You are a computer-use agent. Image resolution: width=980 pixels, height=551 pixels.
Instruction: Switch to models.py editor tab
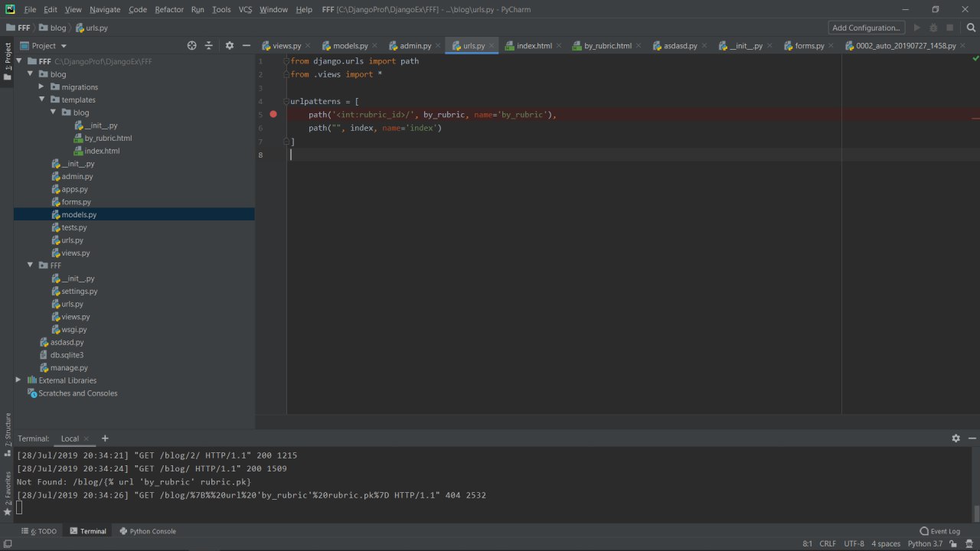351,46
